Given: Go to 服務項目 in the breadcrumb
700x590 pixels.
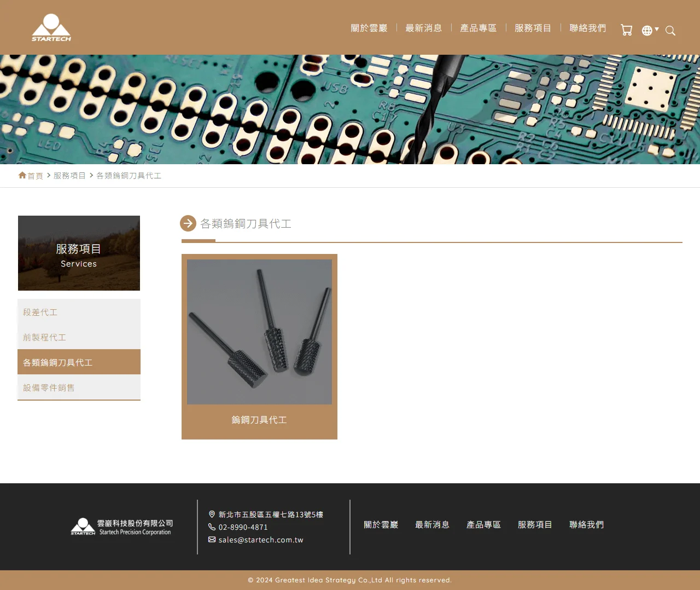Looking at the screenshot, I should pyautogui.click(x=69, y=176).
